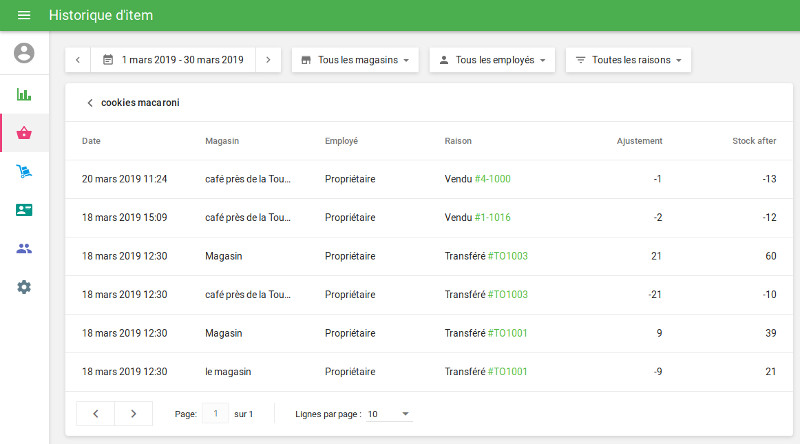Select the shopping basket items icon

click(x=24, y=133)
